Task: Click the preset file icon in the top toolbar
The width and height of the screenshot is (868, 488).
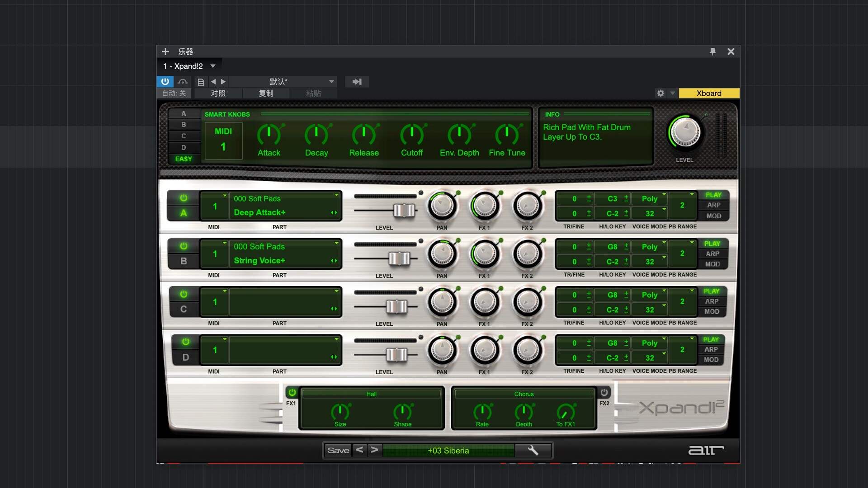Action: [x=201, y=82]
